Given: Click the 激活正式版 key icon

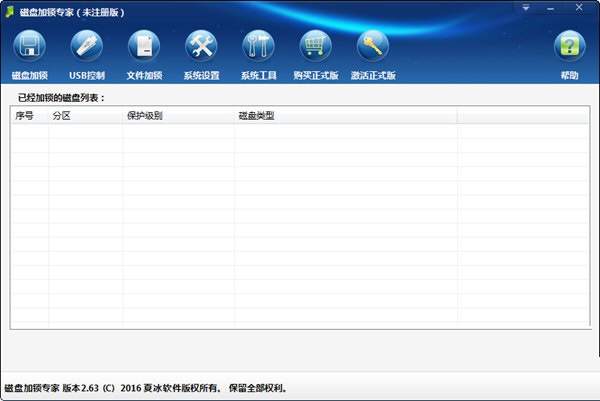Looking at the screenshot, I should point(373,46).
